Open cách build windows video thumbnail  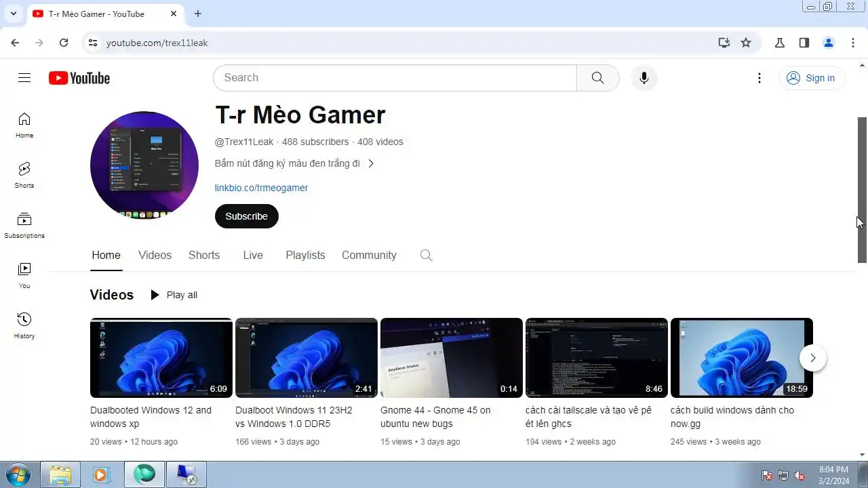(742, 358)
